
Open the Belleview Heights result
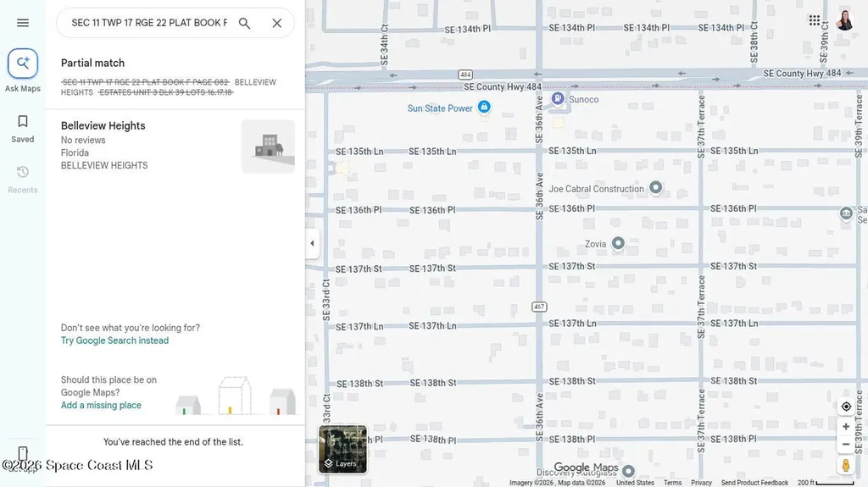click(175, 146)
